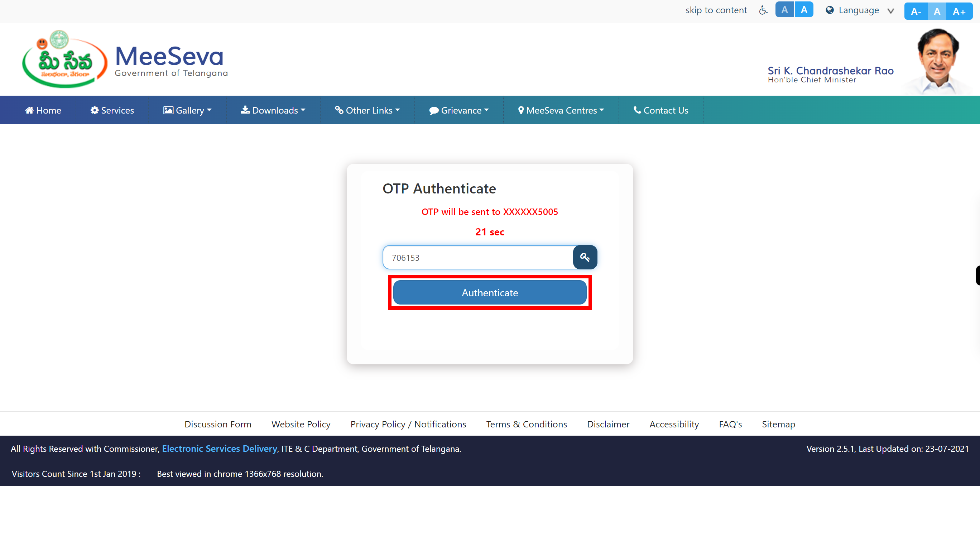Expand the MeeSeva Centres dropdown menu
The height and width of the screenshot is (551, 980).
point(561,110)
